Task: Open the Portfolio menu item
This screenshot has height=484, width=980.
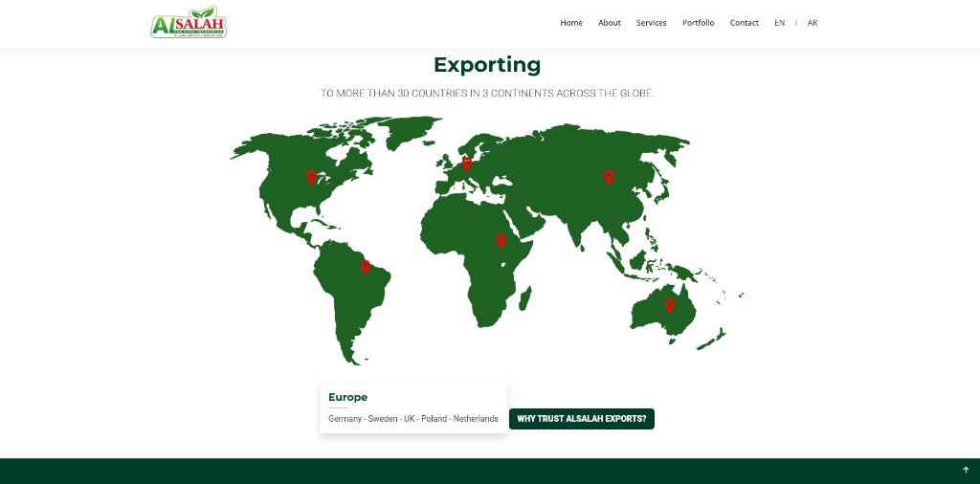Action: (698, 23)
